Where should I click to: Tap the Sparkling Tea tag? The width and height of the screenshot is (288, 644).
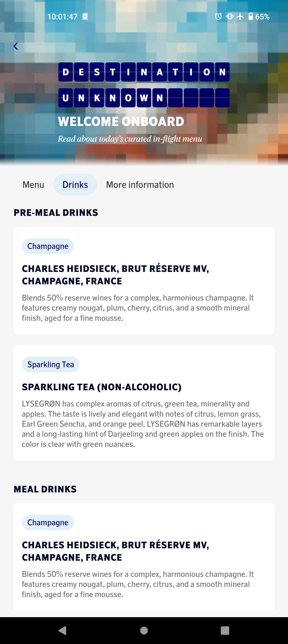point(51,364)
